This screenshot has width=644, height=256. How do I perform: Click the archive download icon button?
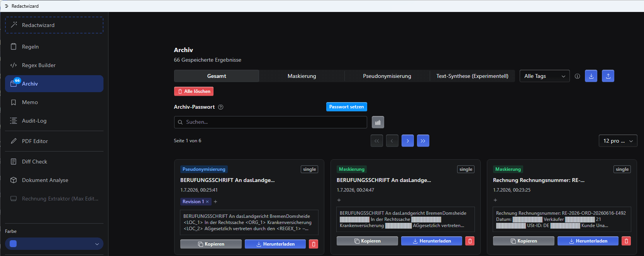(591, 76)
